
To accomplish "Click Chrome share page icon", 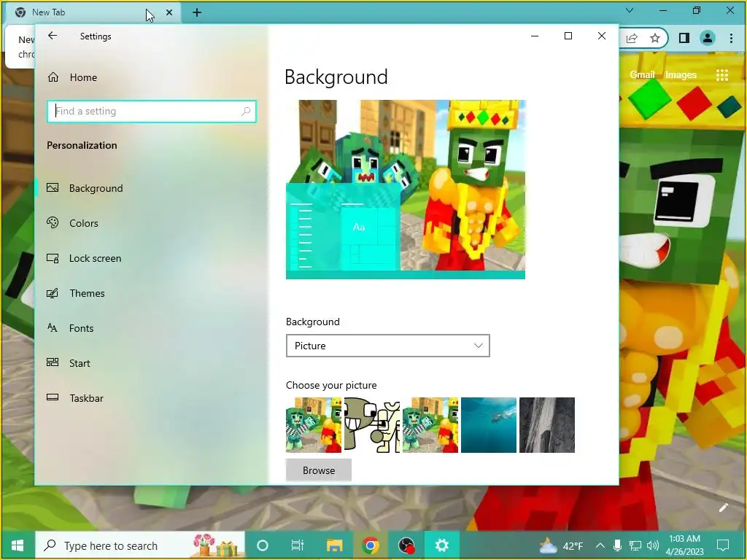I will (x=632, y=38).
